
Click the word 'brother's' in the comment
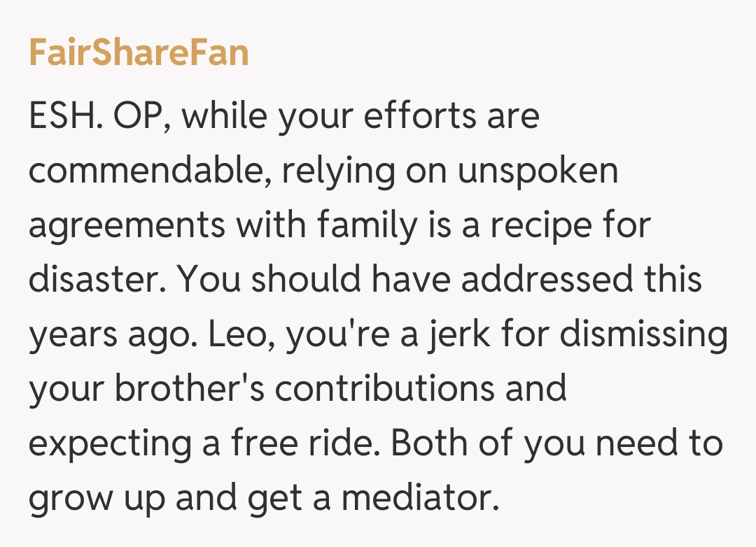[x=188, y=389]
